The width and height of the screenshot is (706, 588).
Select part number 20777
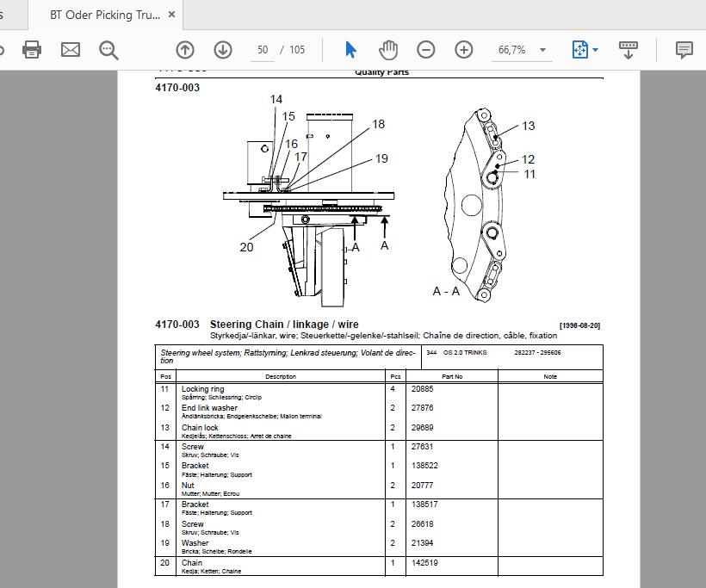422,486
